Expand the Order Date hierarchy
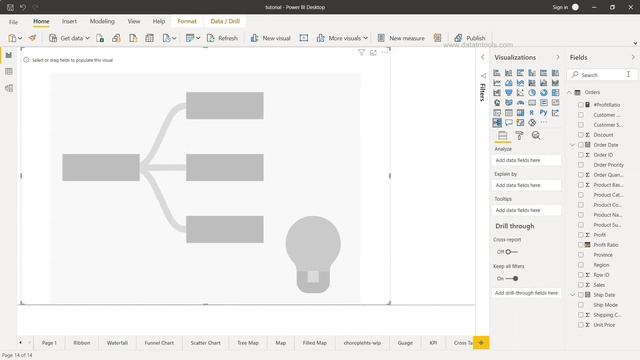 (572, 145)
